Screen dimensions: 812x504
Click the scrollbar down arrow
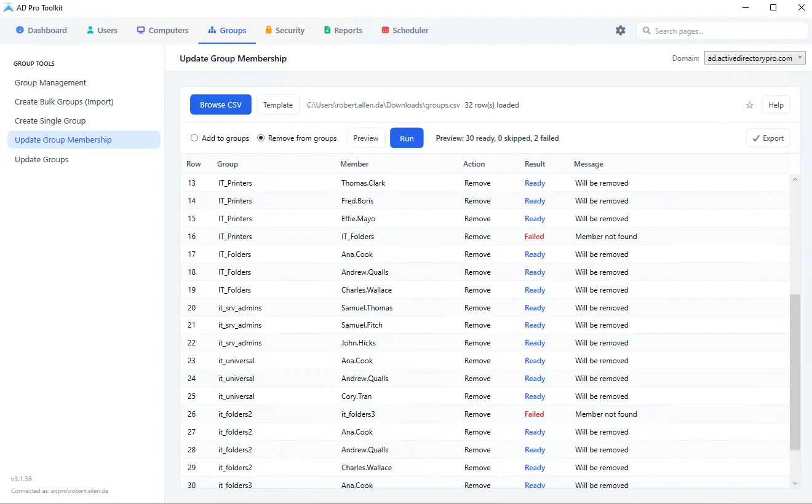click(x=795, y=484)
